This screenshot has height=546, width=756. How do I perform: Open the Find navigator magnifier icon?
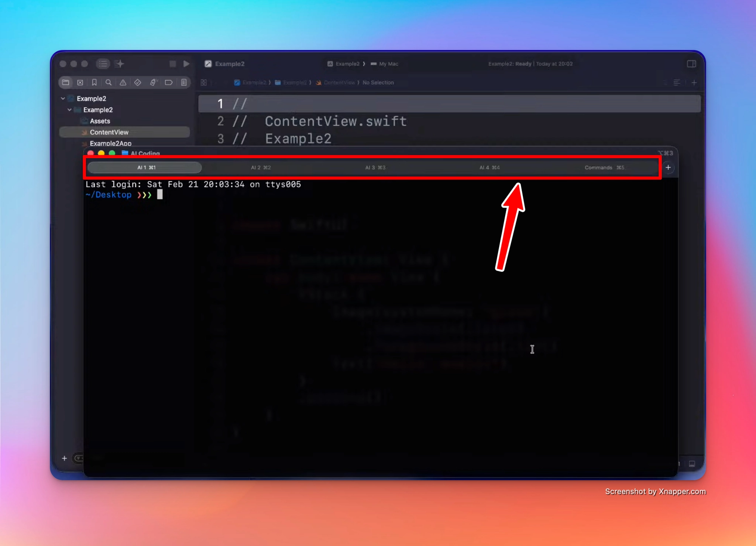109,82
